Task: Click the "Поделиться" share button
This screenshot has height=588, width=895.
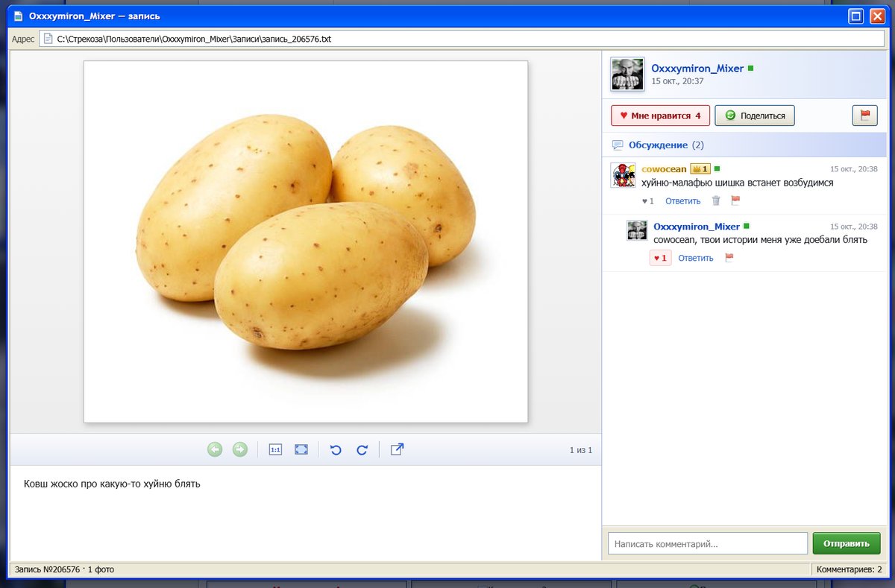Action: pyautogui.click(x=755, y=116)
